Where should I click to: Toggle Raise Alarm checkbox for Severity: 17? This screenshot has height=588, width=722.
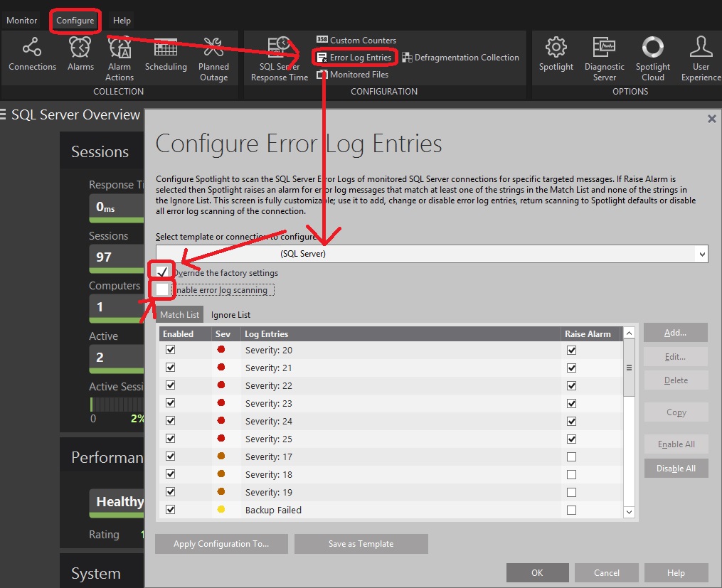pos(571,457)
